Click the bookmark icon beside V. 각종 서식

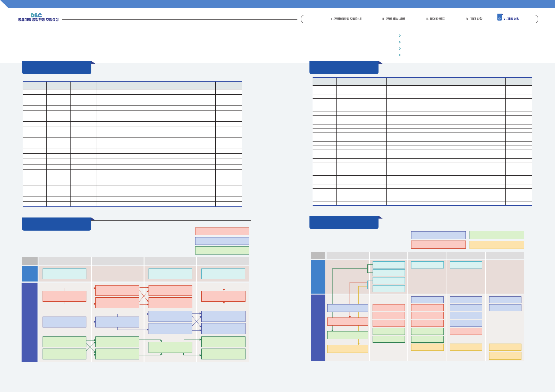tap(499, 18)
